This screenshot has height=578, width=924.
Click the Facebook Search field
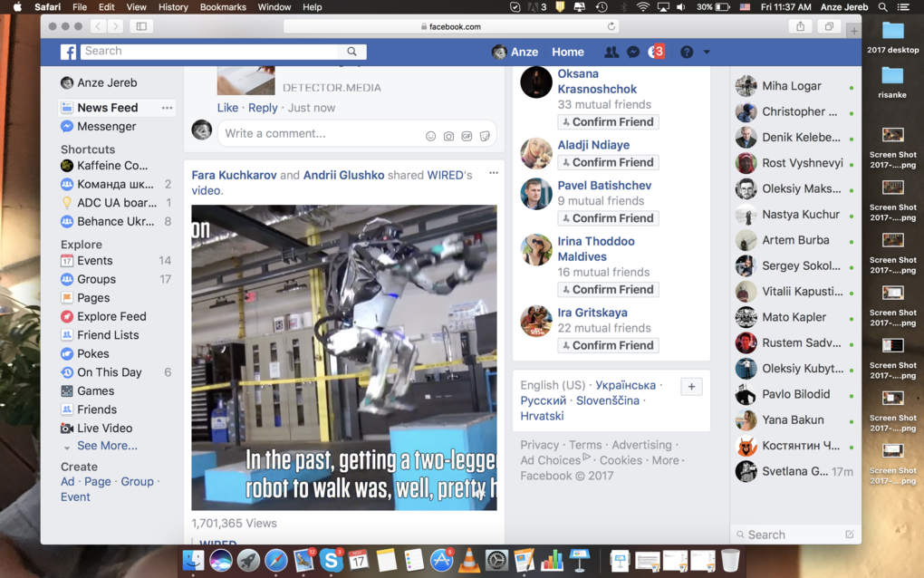click(210, 52)
